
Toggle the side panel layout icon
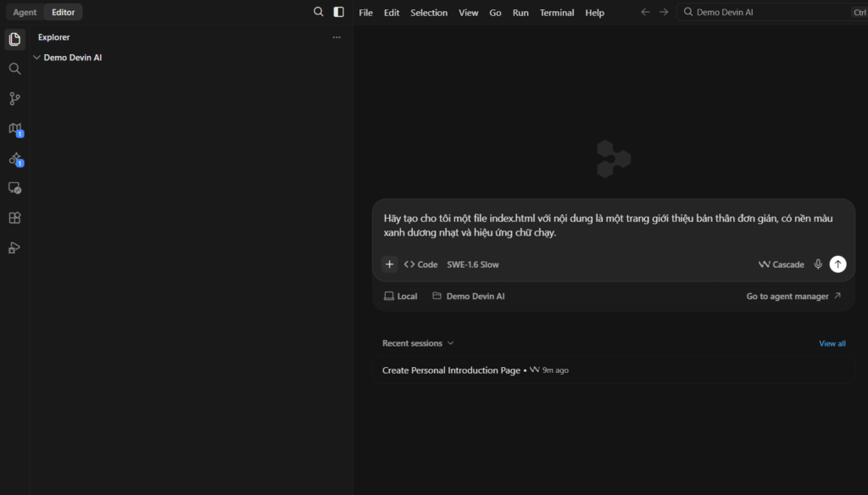coord(339,12)
